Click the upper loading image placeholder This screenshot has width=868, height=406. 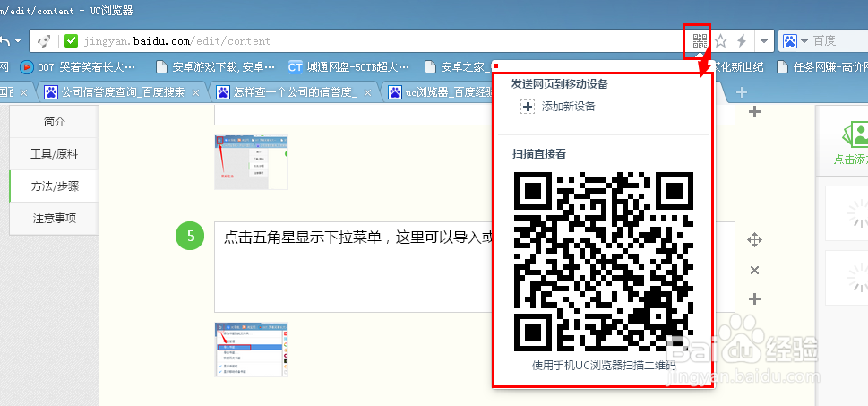[x=847, y=213]
